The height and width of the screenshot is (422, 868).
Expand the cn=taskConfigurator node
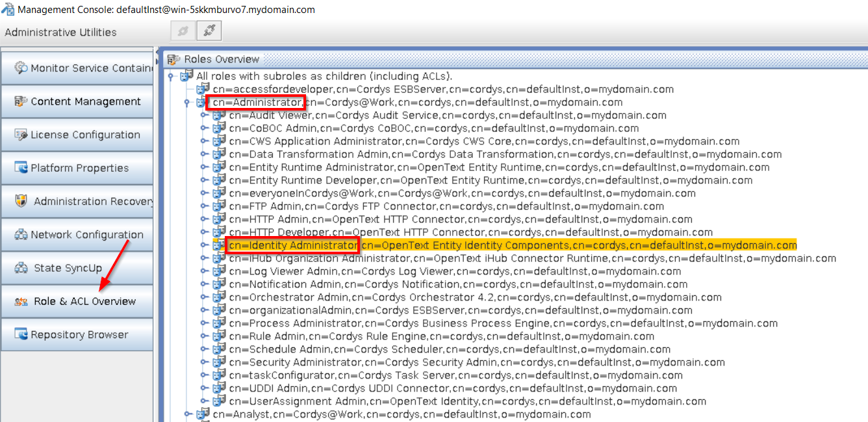(205, 376)
